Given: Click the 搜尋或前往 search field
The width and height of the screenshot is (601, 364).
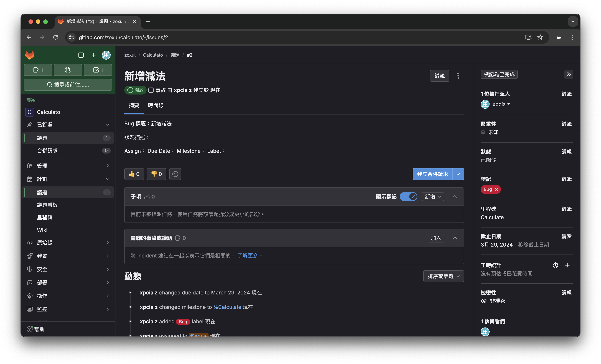Looking at the screenshot, I should coord(68,85).
